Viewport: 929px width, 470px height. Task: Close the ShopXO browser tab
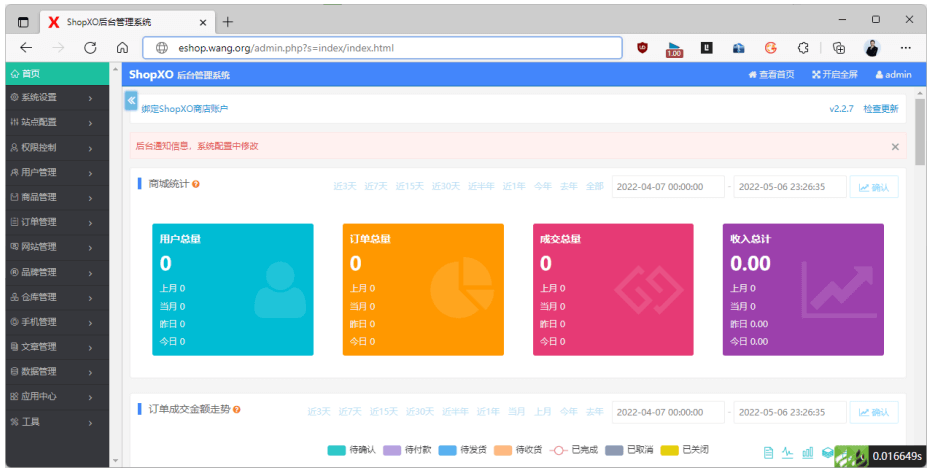click(203, 23)
